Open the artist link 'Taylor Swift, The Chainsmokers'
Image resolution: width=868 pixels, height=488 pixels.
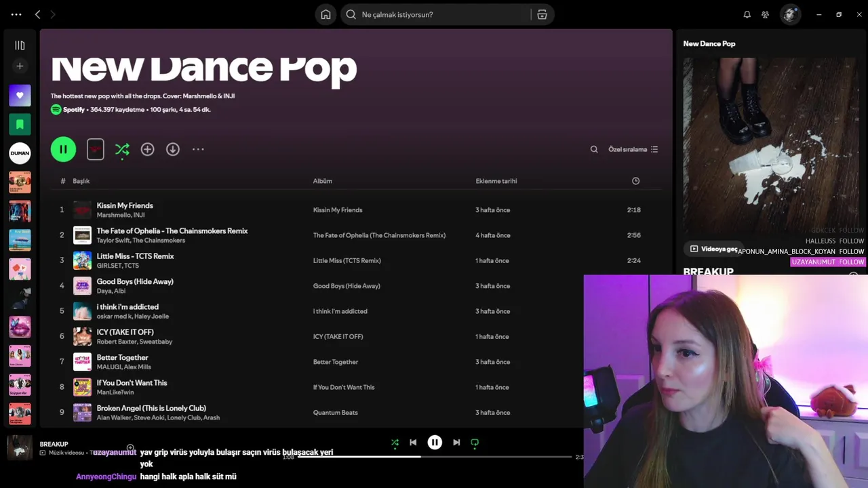tap(140, 241)
